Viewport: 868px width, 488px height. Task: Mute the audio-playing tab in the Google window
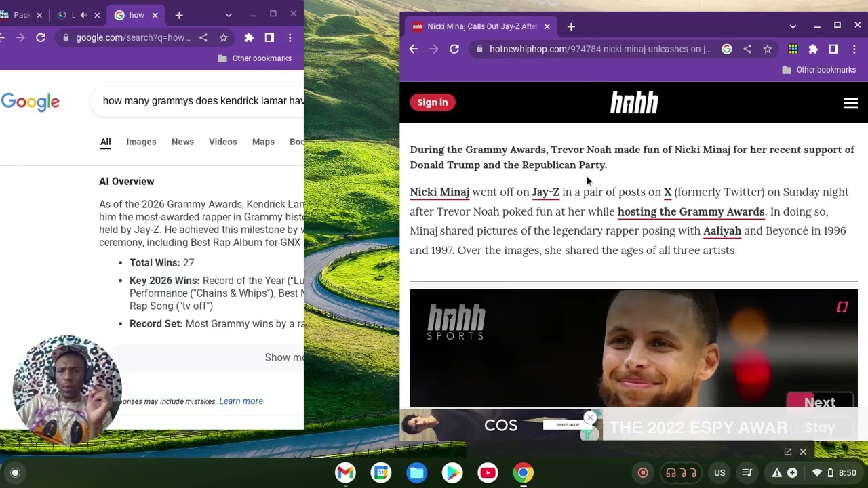(x=83, y=15)
